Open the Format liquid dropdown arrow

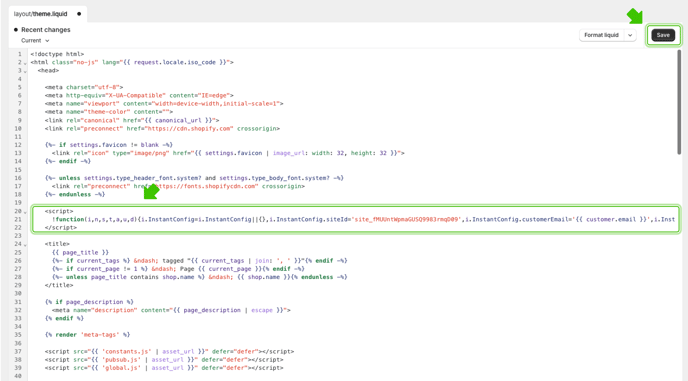pyautogui.click(x=630, y=35)
